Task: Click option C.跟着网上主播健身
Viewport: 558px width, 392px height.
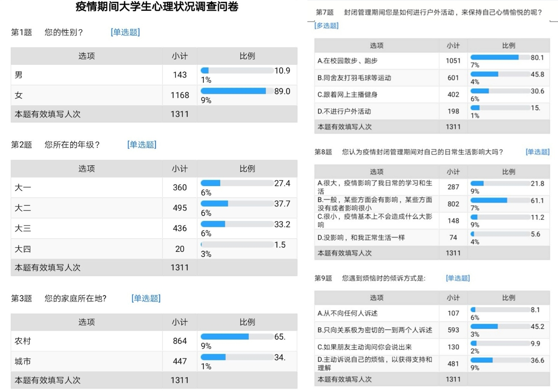Action: [x=347, y=95]
